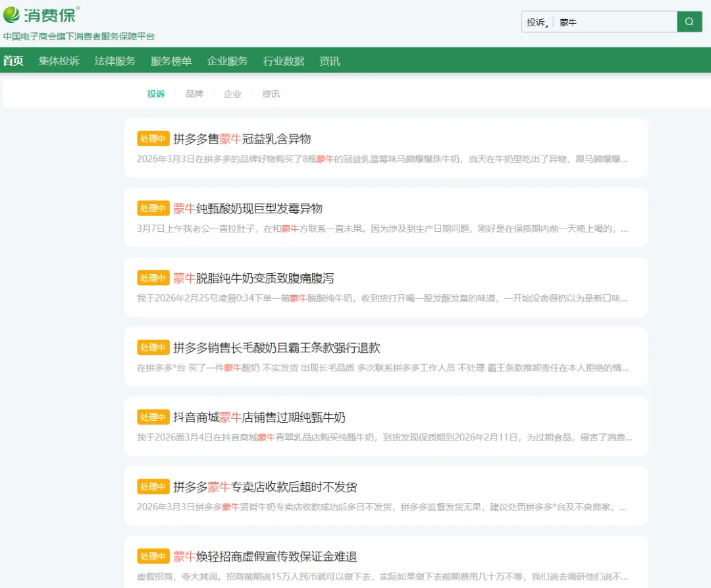Switch to the 品牌 results tab
711x588 pixels.
194,94
